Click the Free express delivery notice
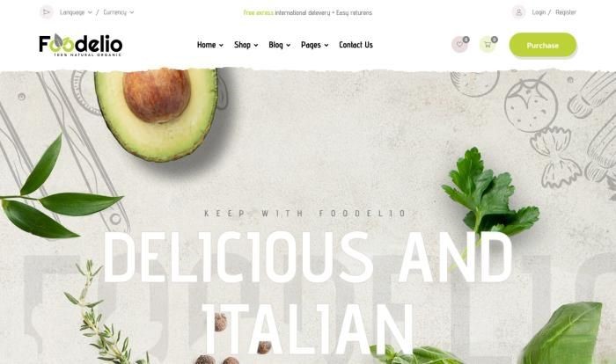 click(308, 12)
